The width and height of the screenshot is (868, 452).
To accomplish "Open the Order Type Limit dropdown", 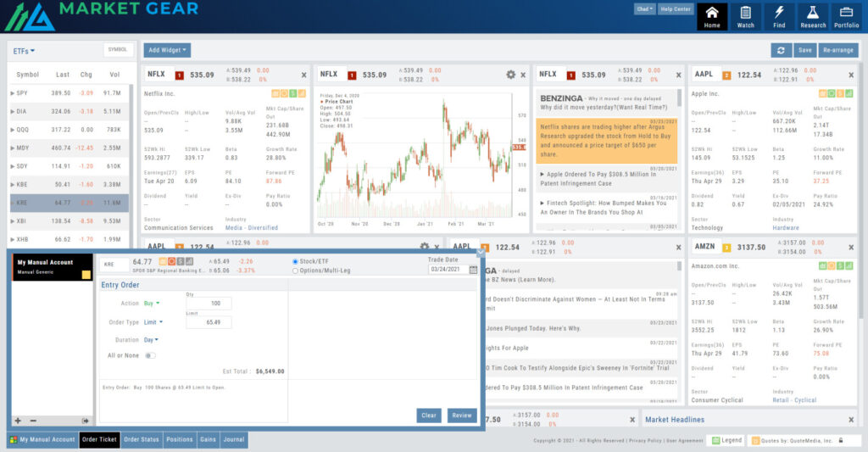I will [153, 322].
